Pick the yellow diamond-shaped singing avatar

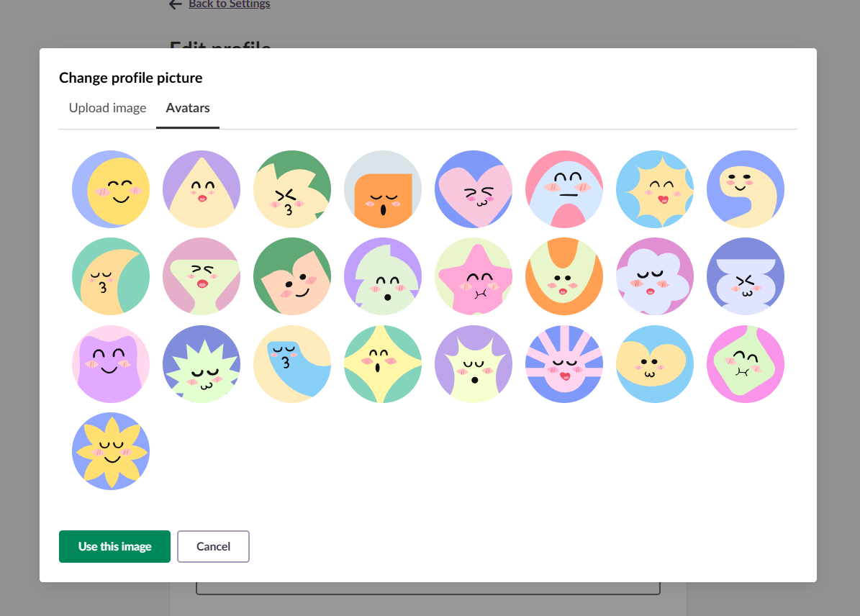click(x=383, y=363)
